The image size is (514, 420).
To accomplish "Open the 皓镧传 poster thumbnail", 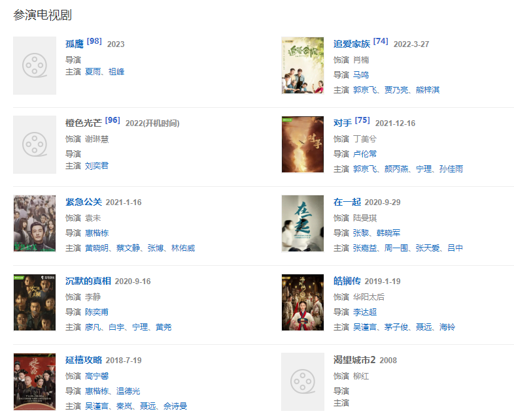I will click(303, 302).
